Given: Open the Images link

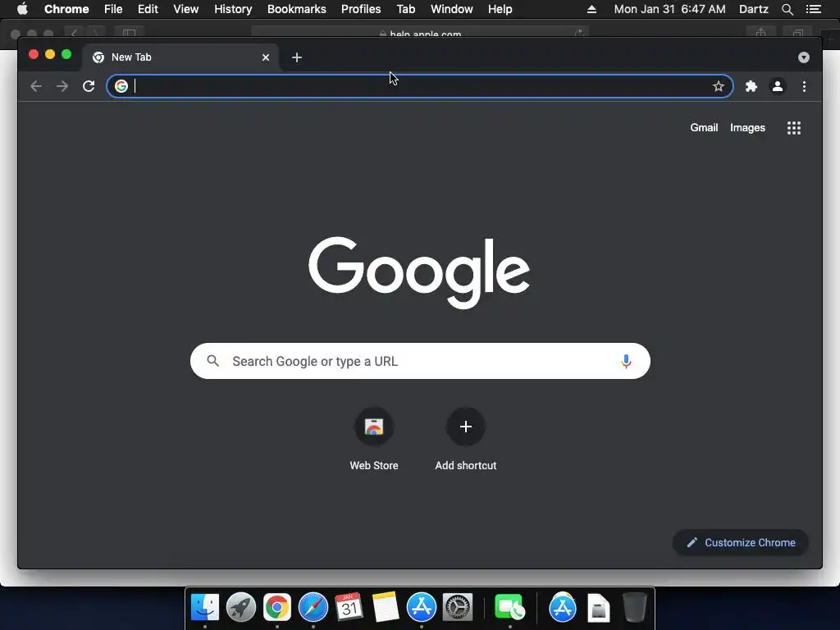Looking at the screenshot, I should point(747,127).
